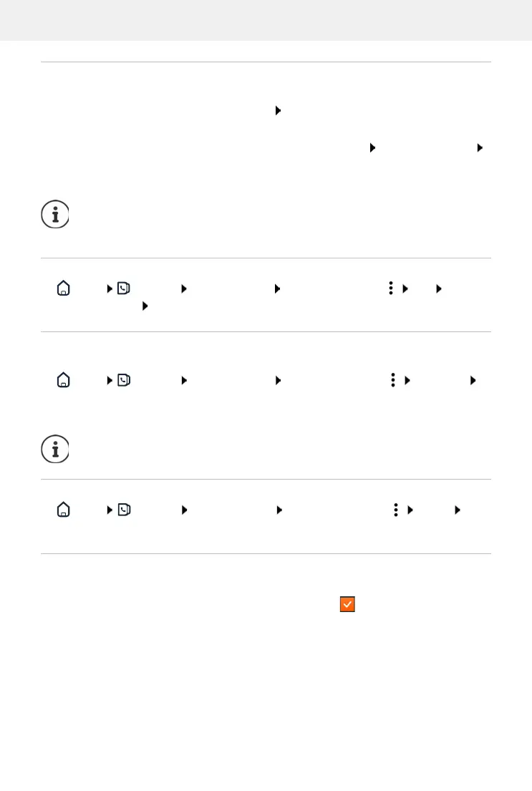This screenshot has width=532, height=791.
Task: Click the home icon in the first navigation row
Action: pos(63,288)
